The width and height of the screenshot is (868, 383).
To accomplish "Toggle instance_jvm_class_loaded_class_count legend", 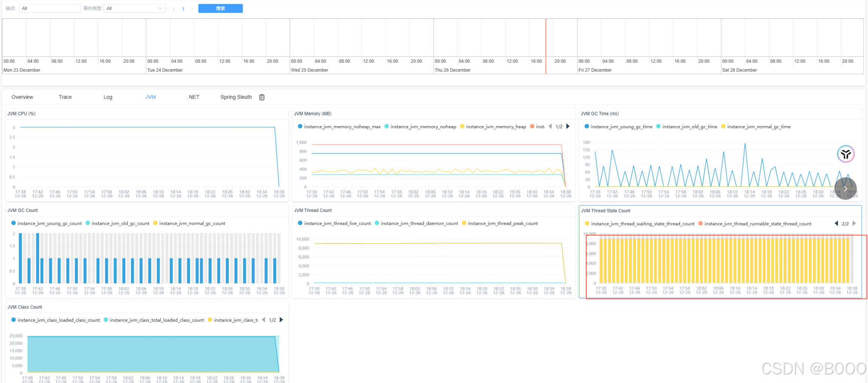I will pyautogui.click(x=55, y=320).
